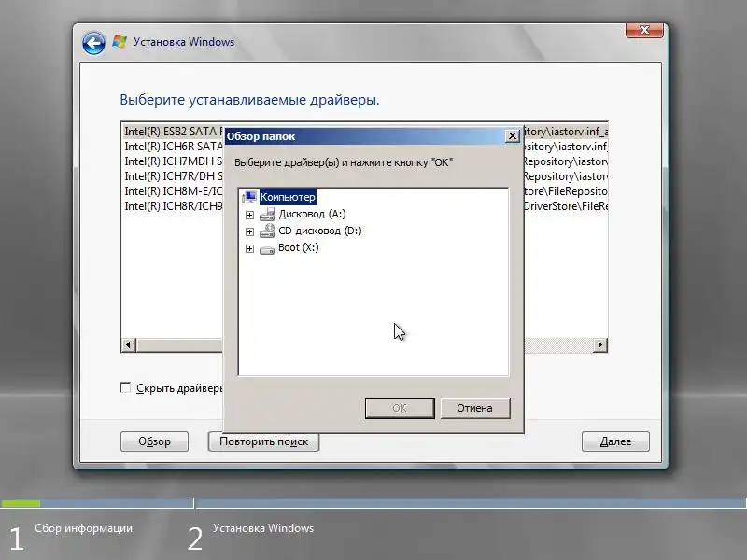Image resolution: width=747 pixels, height=560 pixels.
Task: Click the Windows flag logo icon
Action: [x=120, y=42]
